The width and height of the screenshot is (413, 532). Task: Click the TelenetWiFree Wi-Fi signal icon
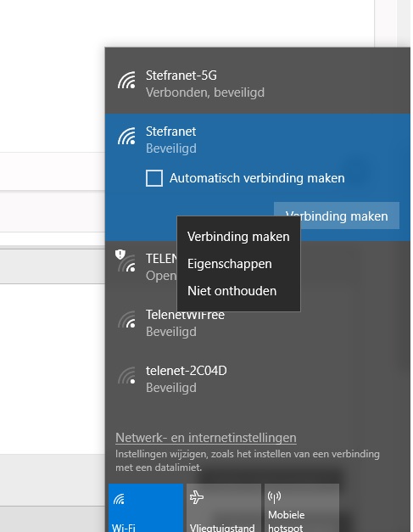click(127, 320)
